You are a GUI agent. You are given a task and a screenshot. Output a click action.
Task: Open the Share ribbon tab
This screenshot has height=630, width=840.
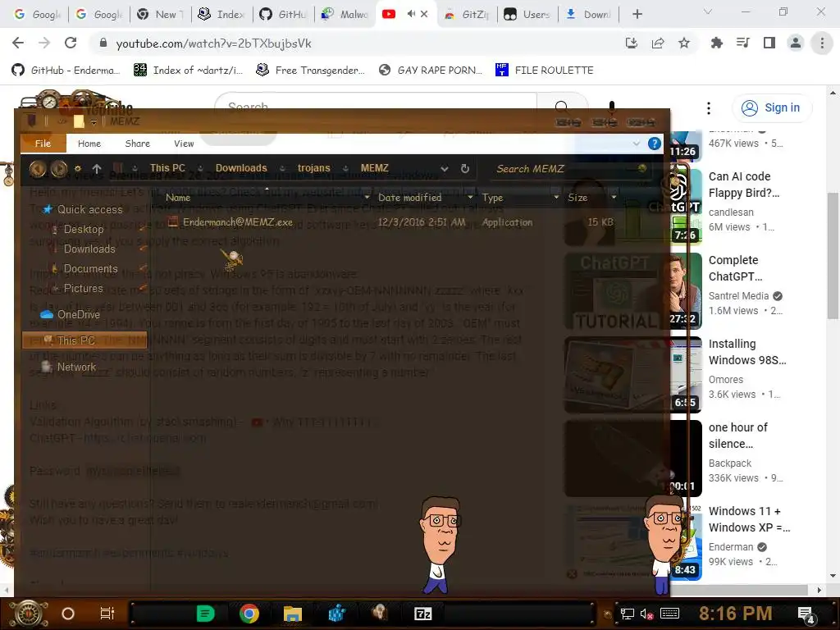tap(137, 143)
